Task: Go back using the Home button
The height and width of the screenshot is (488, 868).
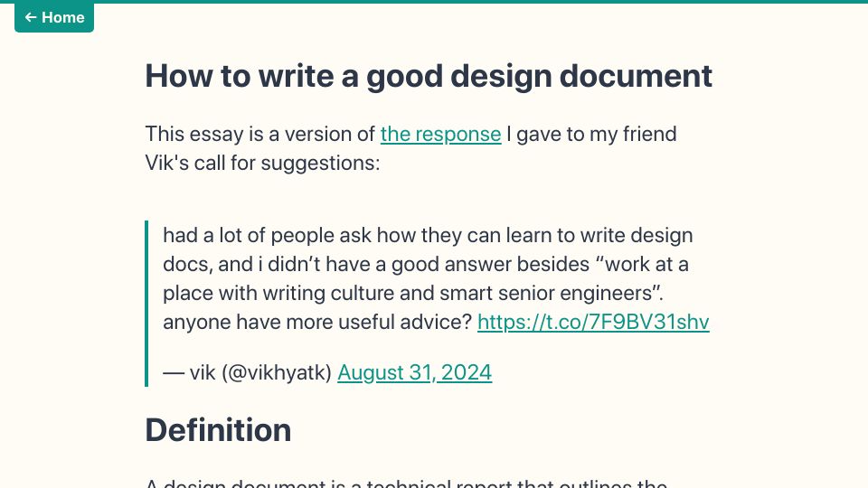Action: coord(54,18)
